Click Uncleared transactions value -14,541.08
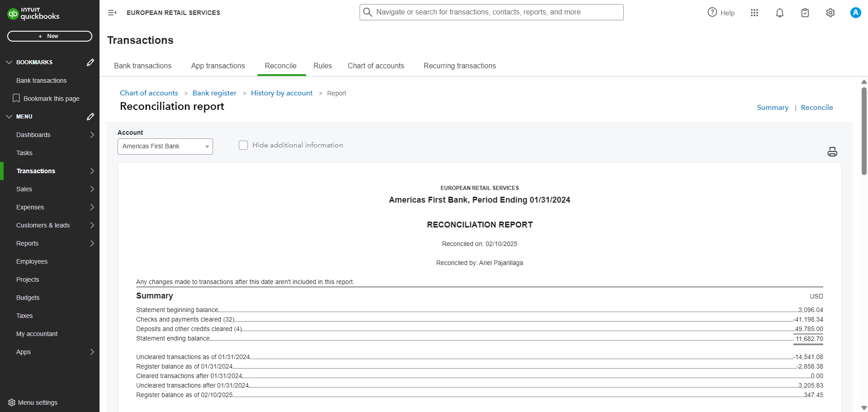This screenshot has height=412, width=868. point(808,357)
